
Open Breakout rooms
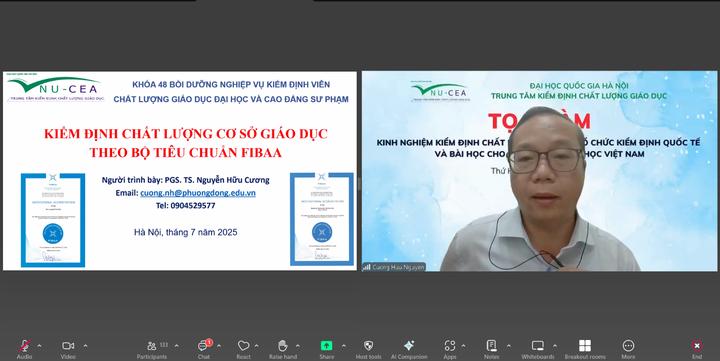(x=585, y=345)
